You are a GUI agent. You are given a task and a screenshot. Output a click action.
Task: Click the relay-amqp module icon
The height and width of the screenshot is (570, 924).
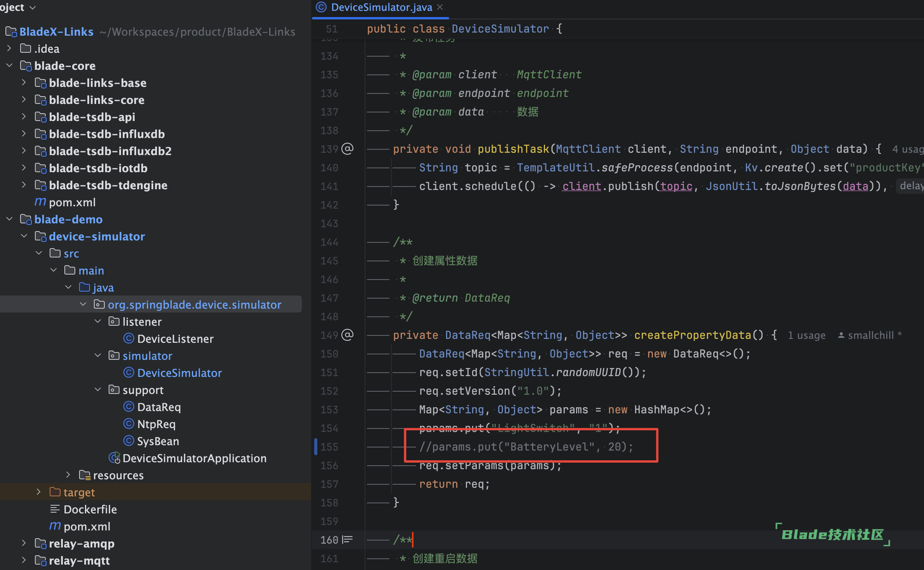(x=40, y=543)
